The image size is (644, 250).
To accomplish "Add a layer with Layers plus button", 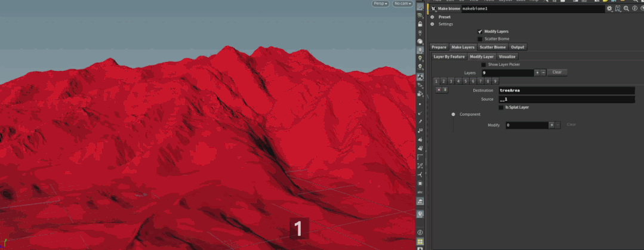I will 537,73.
